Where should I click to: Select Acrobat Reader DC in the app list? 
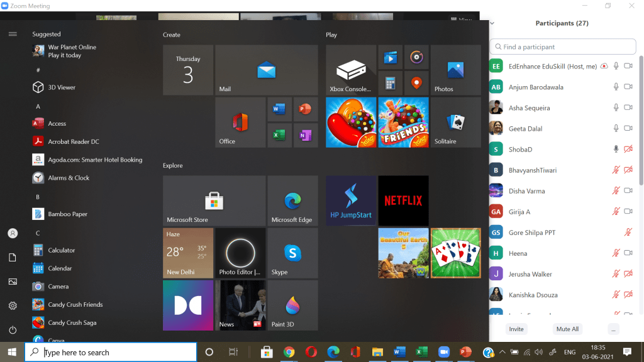click(74, 141)
